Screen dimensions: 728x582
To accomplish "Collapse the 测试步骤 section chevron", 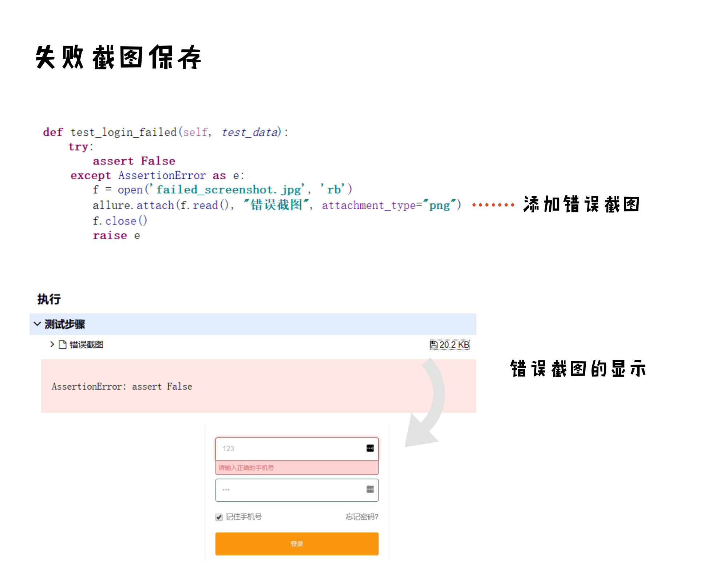I will (x=37, y=324).
